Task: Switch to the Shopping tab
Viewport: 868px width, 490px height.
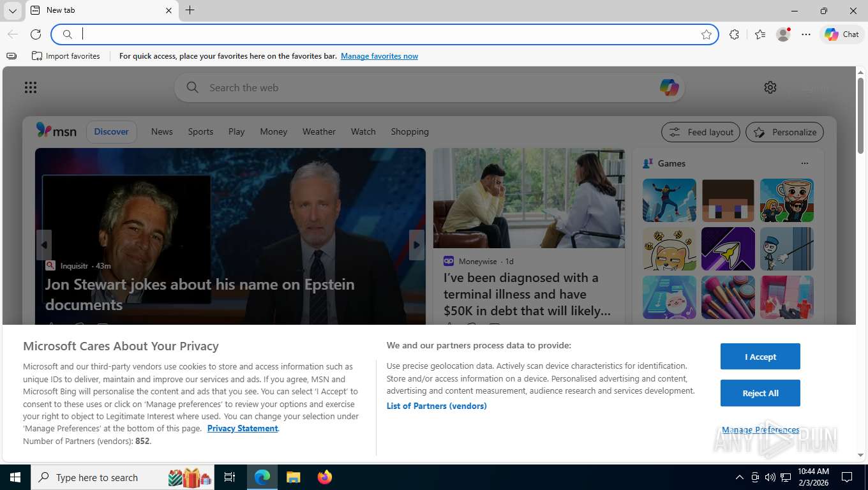Action: 410,131
